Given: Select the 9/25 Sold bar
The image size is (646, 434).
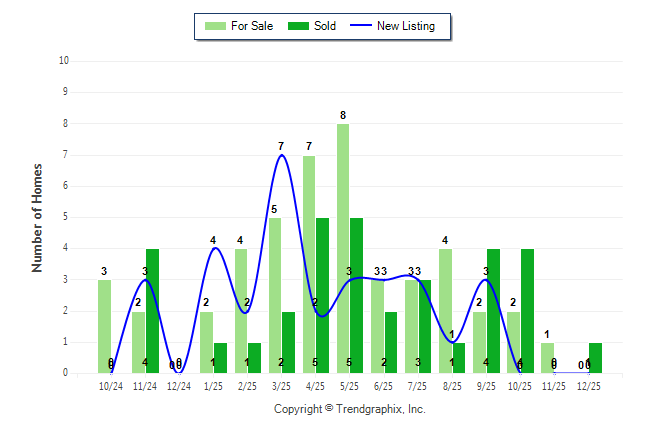Looking at the screenshot, I should (x=493, y=311).
